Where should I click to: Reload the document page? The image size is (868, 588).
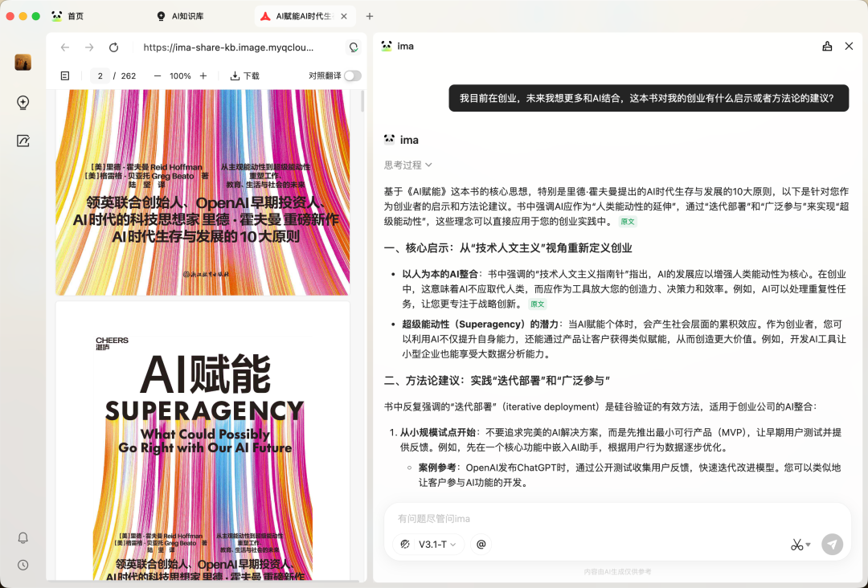pyautogui.click(x=113, y=47)
